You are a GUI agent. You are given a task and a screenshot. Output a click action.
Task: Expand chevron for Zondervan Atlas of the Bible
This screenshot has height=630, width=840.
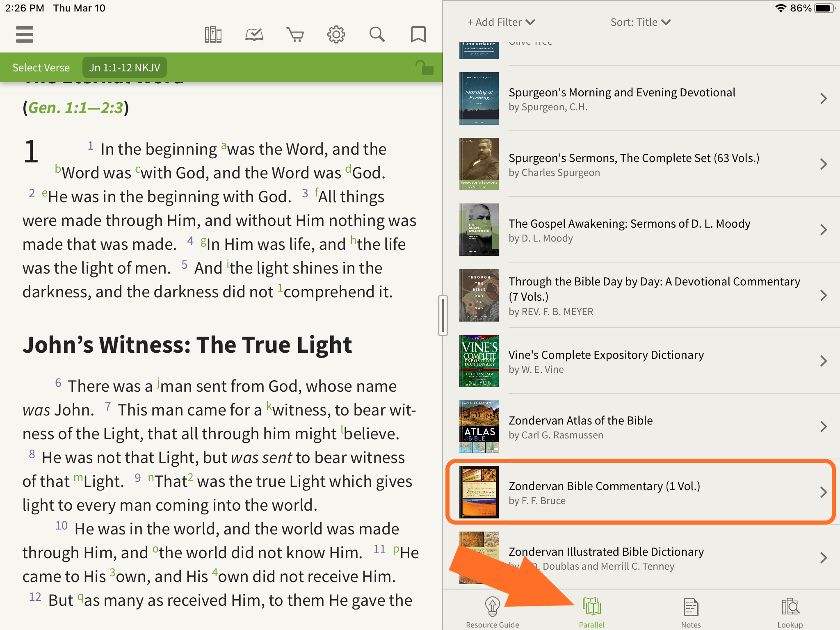824,427
